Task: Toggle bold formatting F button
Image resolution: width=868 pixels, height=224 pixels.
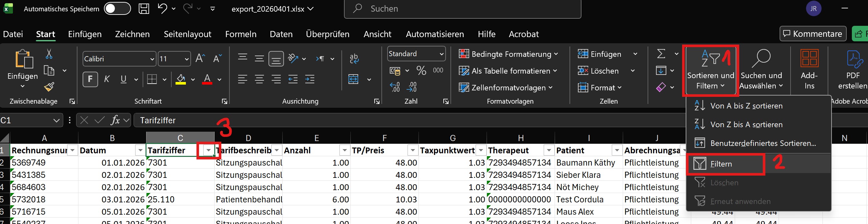Action: point(90,79)
